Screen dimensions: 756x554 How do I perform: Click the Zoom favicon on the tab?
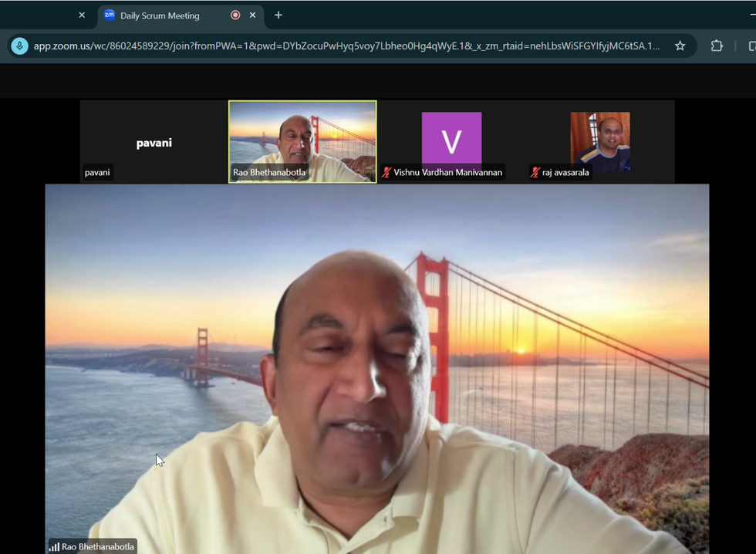pos(110,15)
